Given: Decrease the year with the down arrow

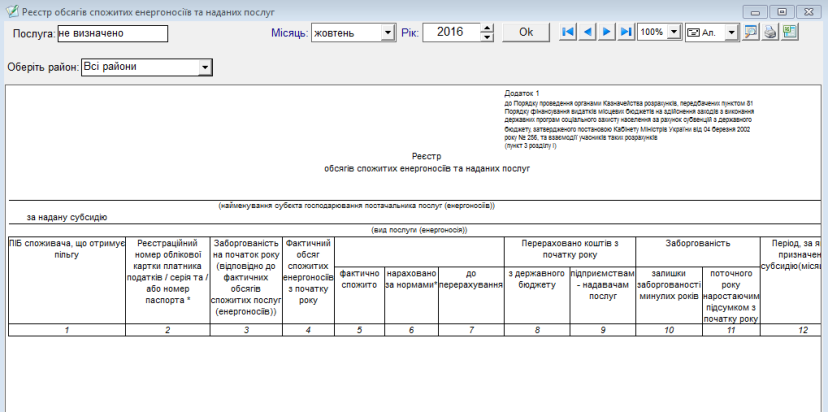Looking at the screenshot, I should click(x=487, y=37).
